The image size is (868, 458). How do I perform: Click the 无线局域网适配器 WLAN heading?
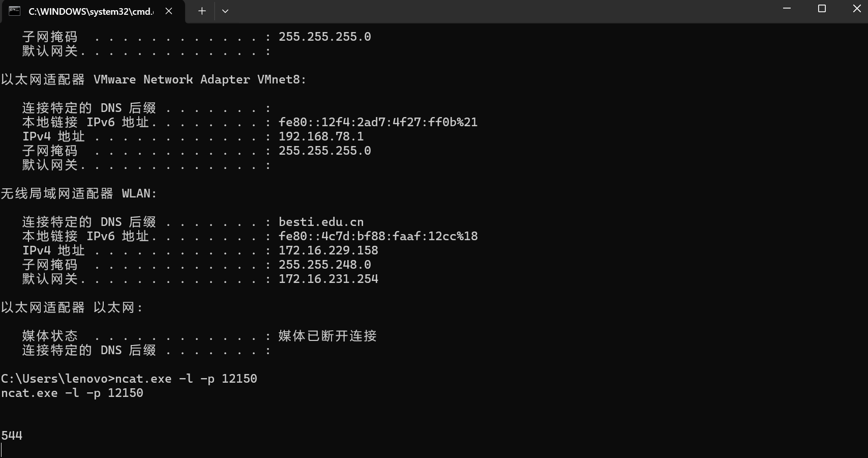coord(79,193)
